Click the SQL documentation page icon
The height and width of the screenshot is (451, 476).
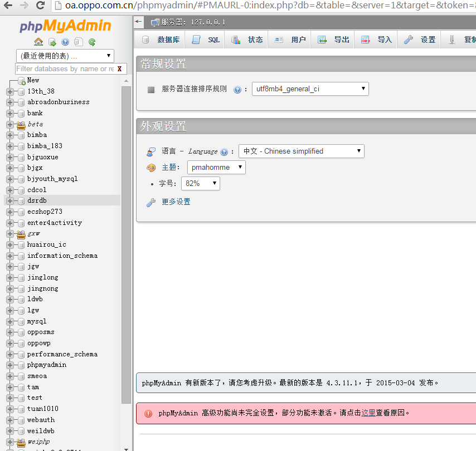tap(79, 42)
